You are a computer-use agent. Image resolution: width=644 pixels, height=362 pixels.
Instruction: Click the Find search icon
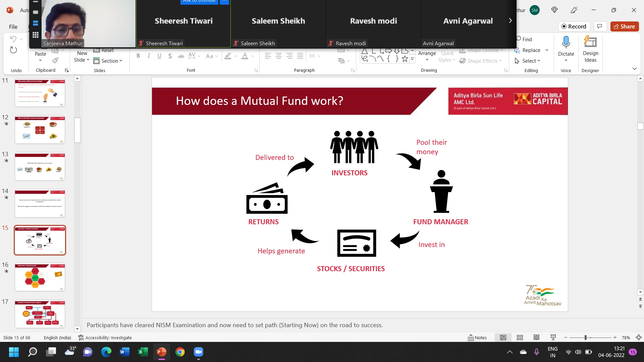(x=519, y=39)
